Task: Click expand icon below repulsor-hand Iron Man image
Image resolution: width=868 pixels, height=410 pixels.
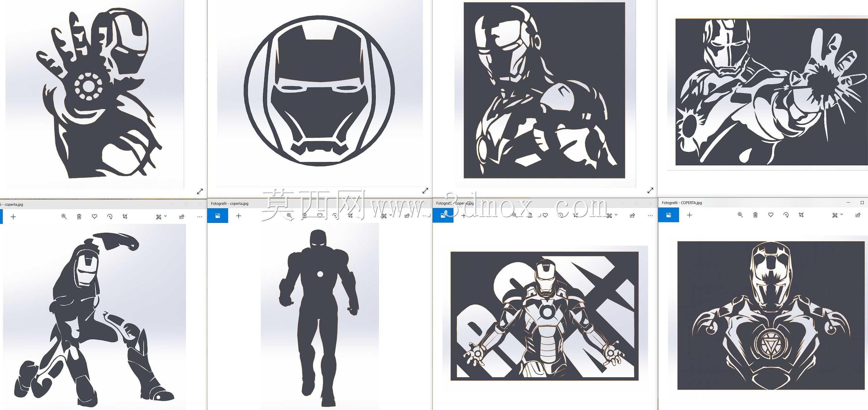Action: tap(200, 191)
